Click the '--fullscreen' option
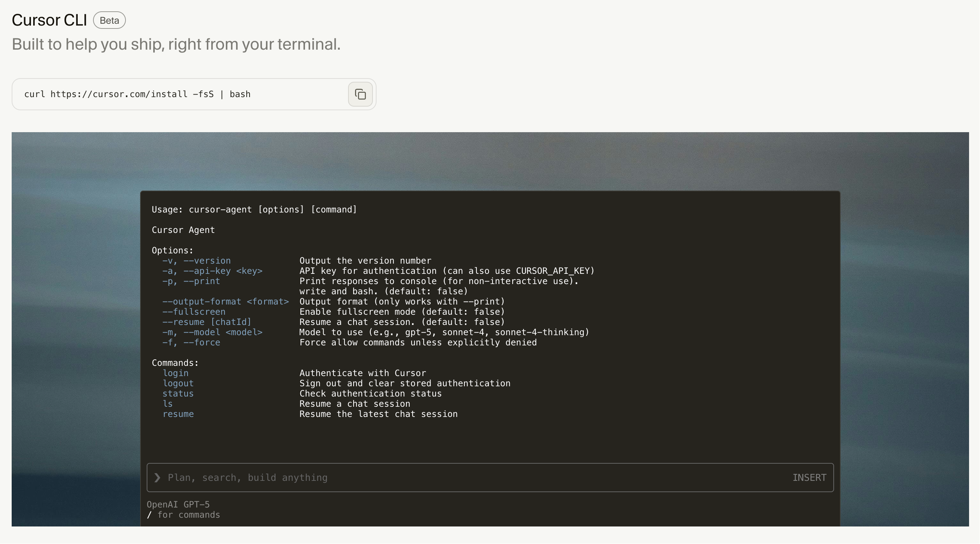Viewport: 980px width, 544px height. click(x=194, y=312)
